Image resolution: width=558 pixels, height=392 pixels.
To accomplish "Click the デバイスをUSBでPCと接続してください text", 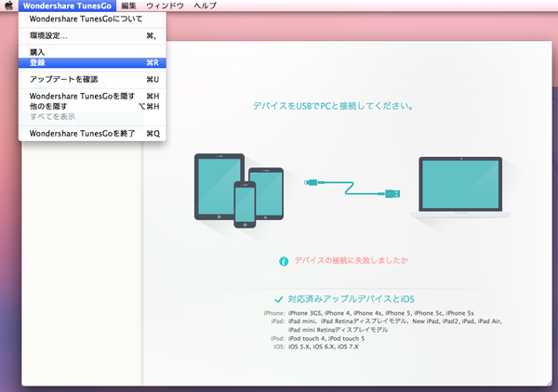I will click(x=333, y=106).
